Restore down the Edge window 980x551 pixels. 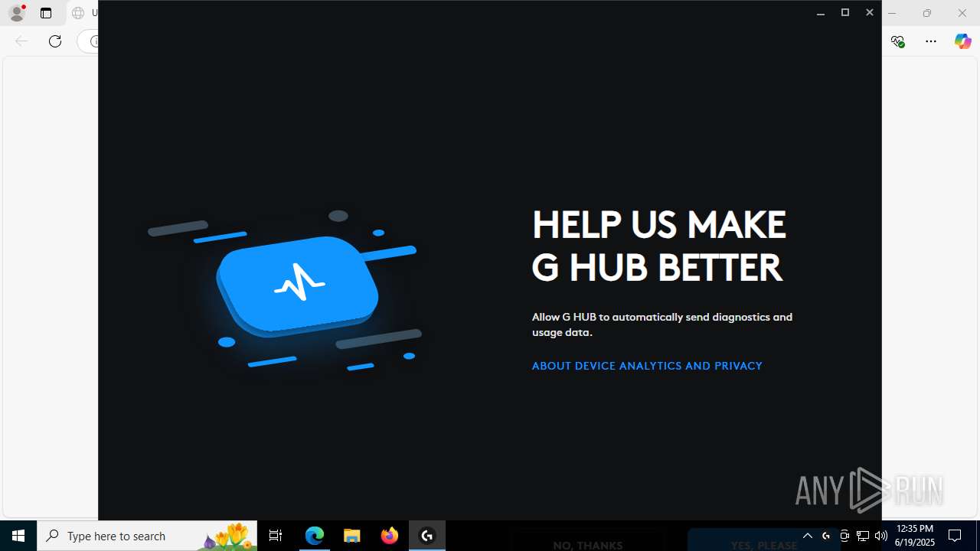pos(927,13)
